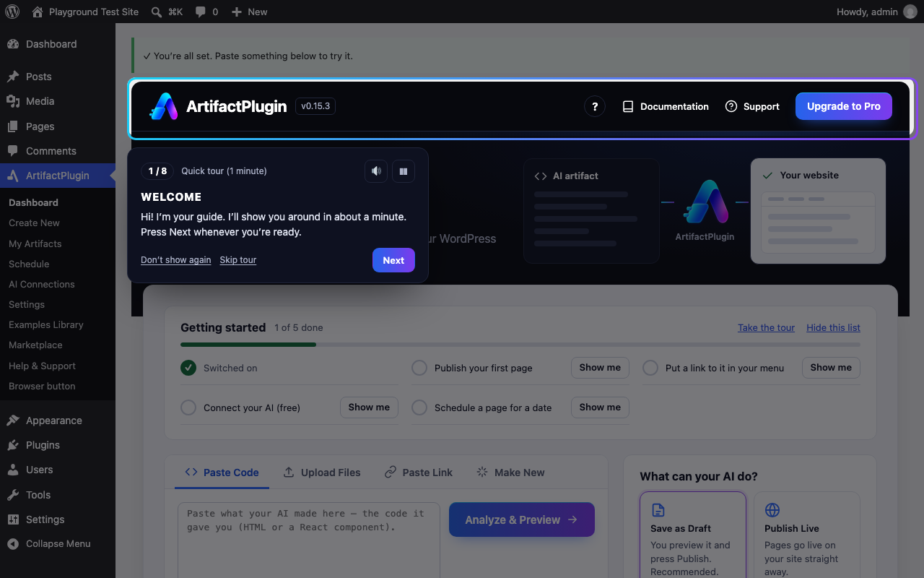
Task: Check the Schedule a page circle
Action: [x=419, y=407]
